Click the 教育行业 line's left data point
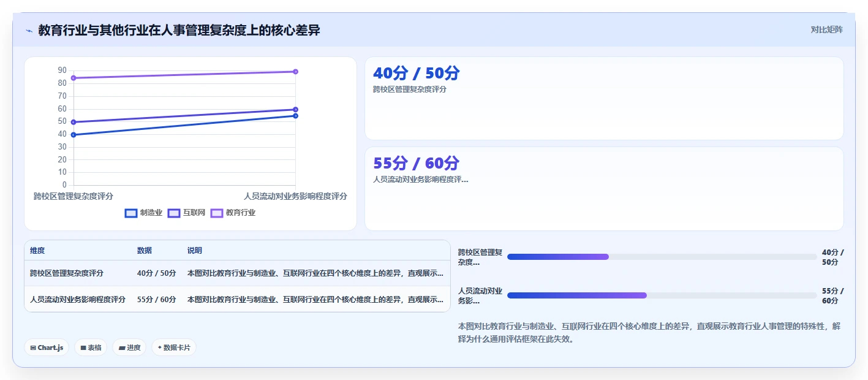The image size is (868, 380). [74, 78]
